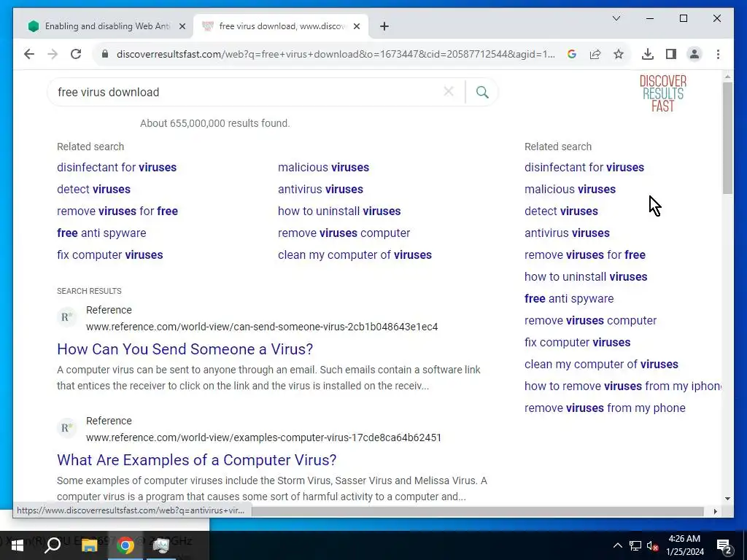Open sidebar 'disinfectant for viruses' link
747x560 pixels.
(584, 167)
